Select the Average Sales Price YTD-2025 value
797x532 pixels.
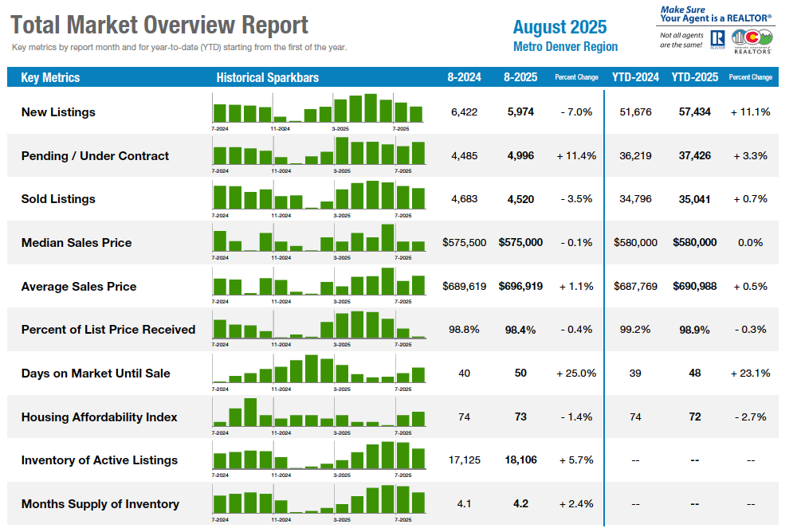(694, 286)
